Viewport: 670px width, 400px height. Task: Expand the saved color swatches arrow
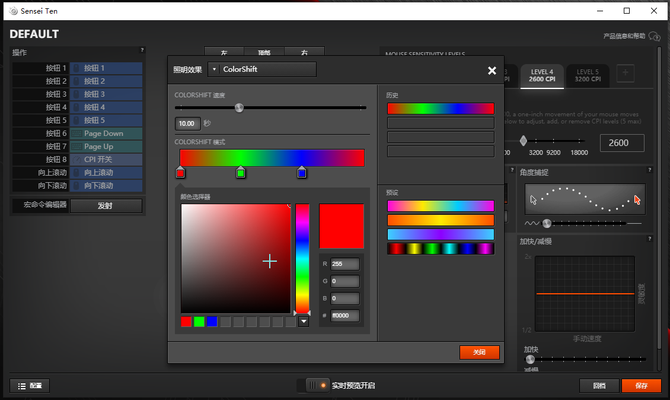(x=304, y=322)
